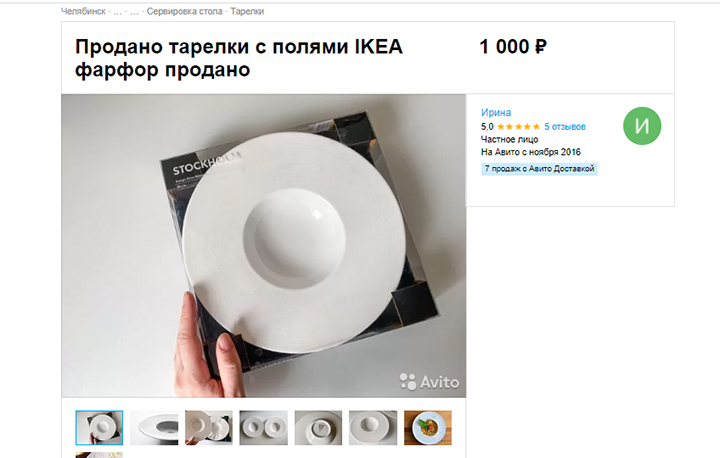Select third thumbnail with hand holding plates

tap(209, 428)
